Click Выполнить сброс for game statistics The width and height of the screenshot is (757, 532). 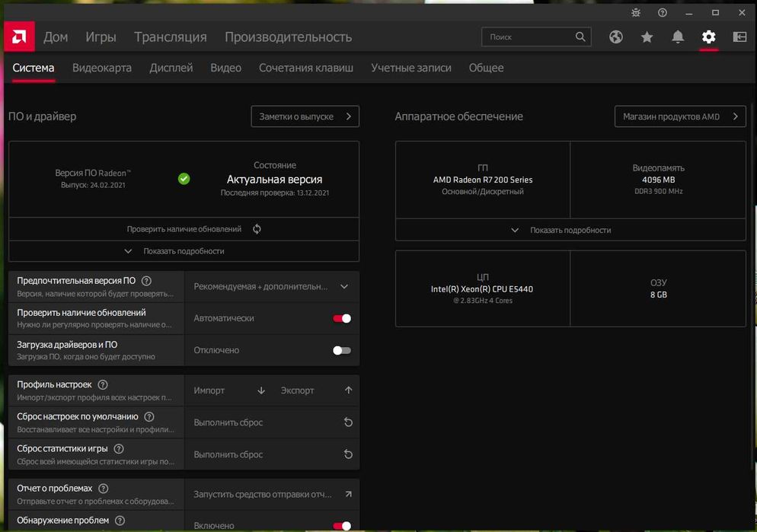271,454
